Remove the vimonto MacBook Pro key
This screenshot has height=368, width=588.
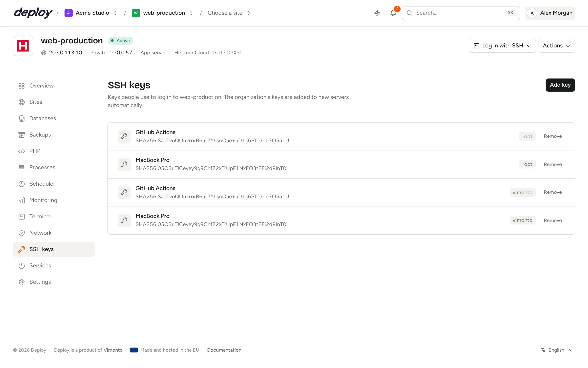pos(552,220)
